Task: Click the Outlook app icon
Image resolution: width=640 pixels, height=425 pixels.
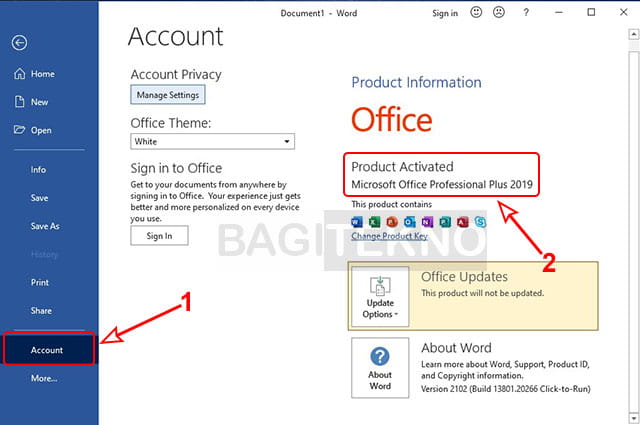Action: [x=409, y=222]
